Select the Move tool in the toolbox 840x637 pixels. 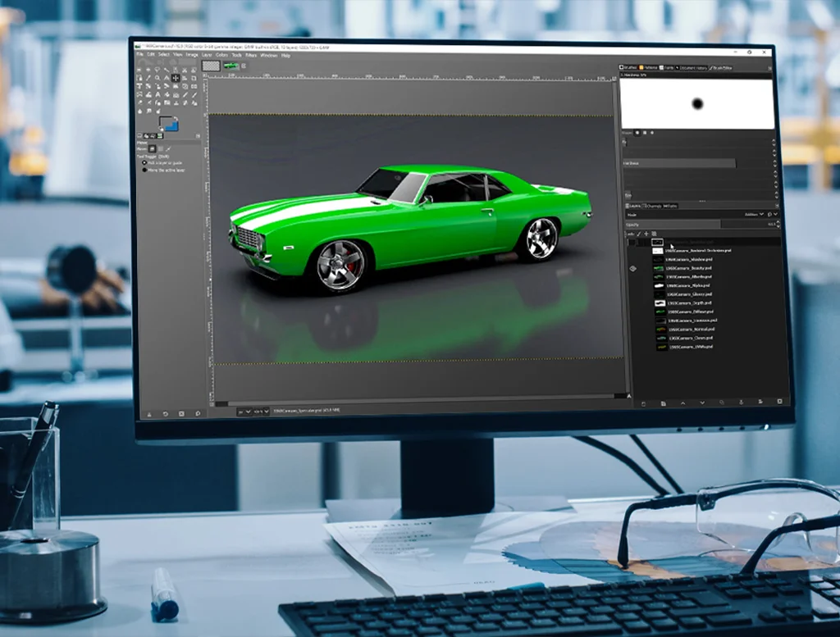[x=176, y=78]
